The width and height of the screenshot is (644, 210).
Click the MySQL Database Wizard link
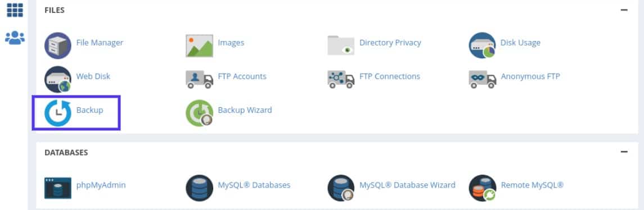(x=407, y=185)
